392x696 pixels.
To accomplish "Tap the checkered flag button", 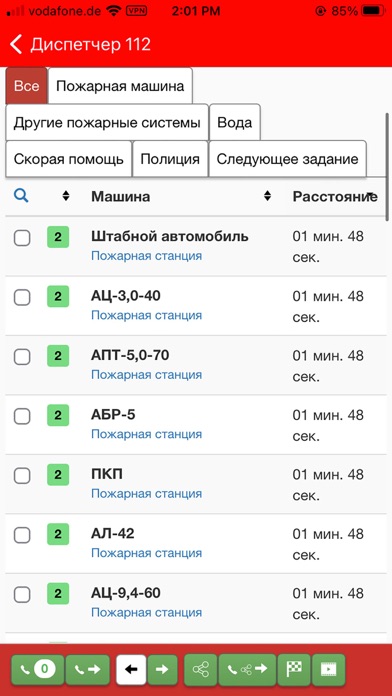I will coord(294,669).
